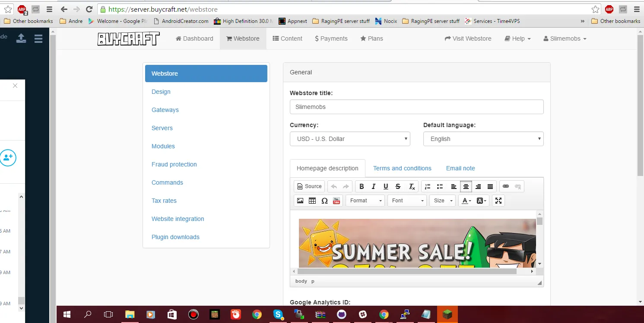Open the Size dropdown in the editor
Image resolution: width=644 pixels, height=323 pixels.
pos(442,201)
